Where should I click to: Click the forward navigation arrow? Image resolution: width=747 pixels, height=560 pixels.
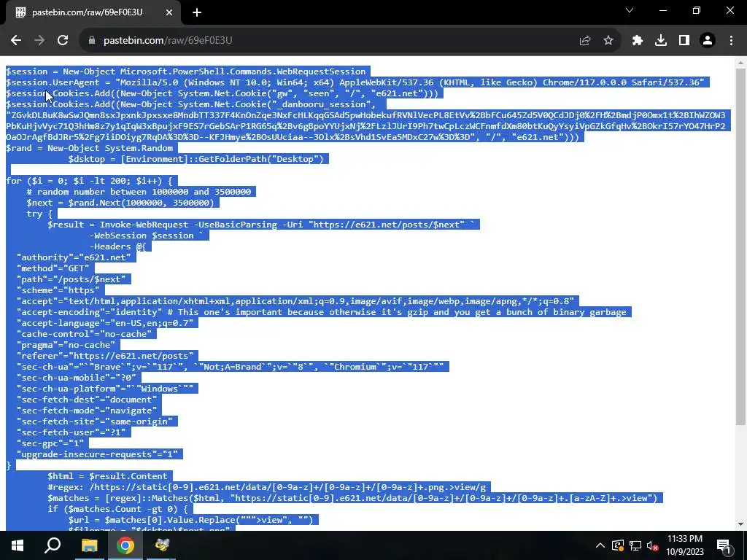(39, 41)
